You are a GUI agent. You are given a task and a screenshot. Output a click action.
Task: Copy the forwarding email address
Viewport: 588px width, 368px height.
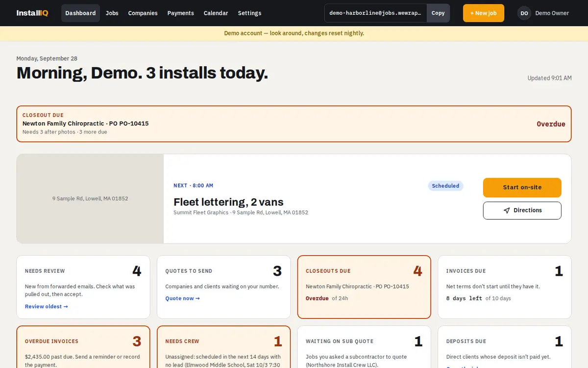(438, 13)
